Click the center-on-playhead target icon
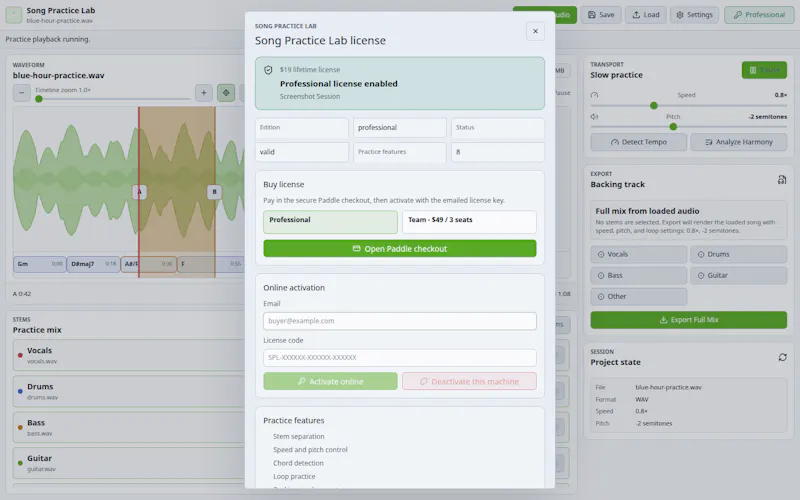 pos(226,93)
